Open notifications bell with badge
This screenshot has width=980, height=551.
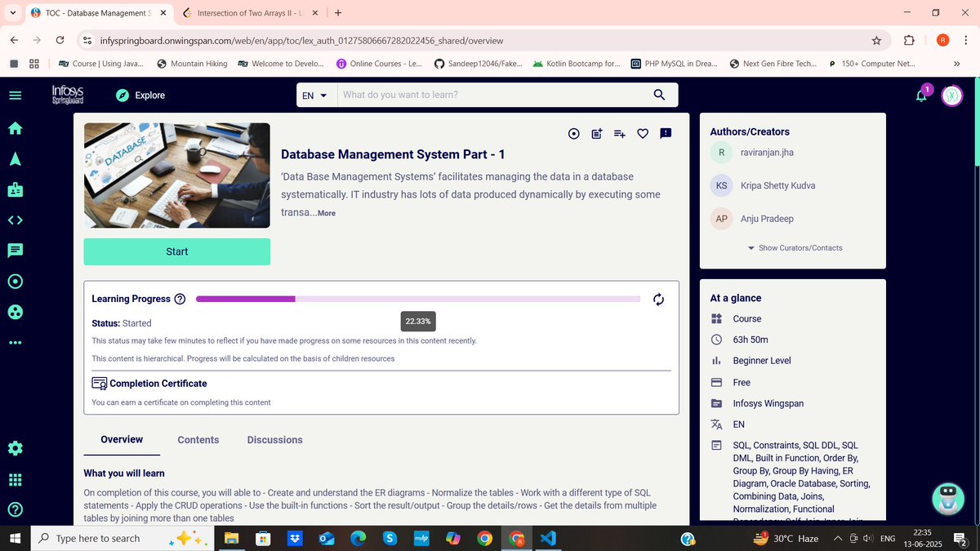(922, 95)
